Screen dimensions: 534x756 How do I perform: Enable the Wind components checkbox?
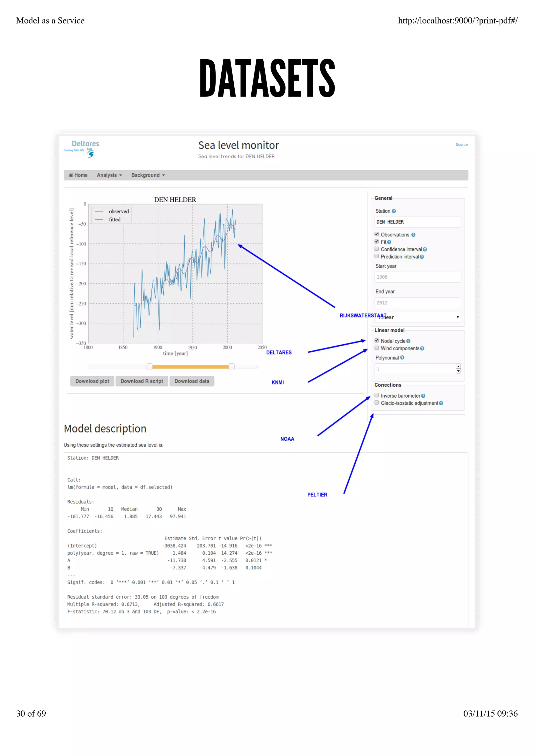[377, 348]
